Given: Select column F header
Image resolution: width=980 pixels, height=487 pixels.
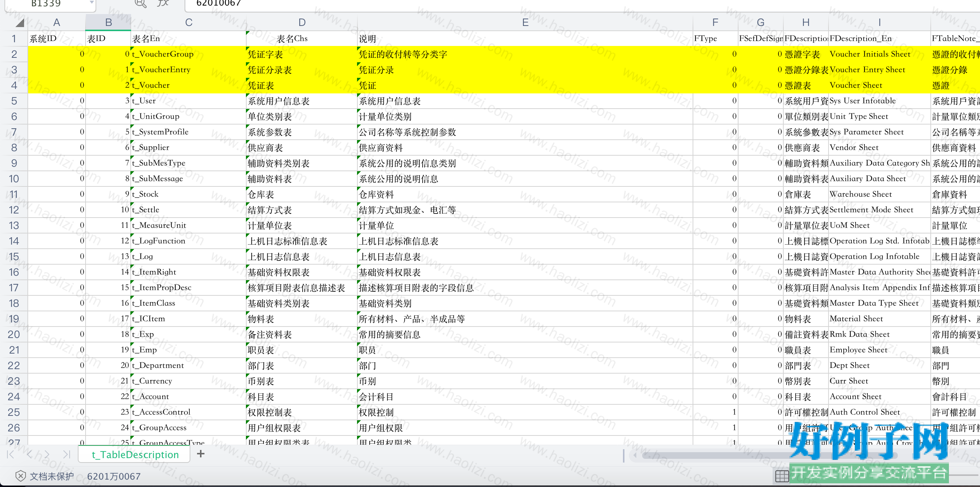Looking at the screenshot, I should (x=715, y=23).
